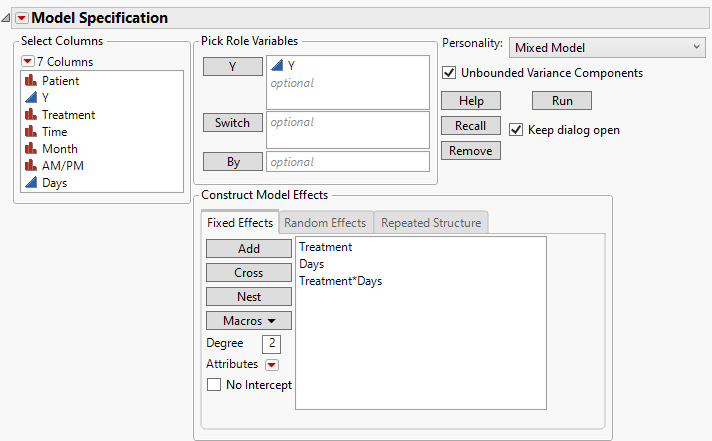Open the Model Specification red triangle menu
This screenshot has height=441, width=712.
22,18
